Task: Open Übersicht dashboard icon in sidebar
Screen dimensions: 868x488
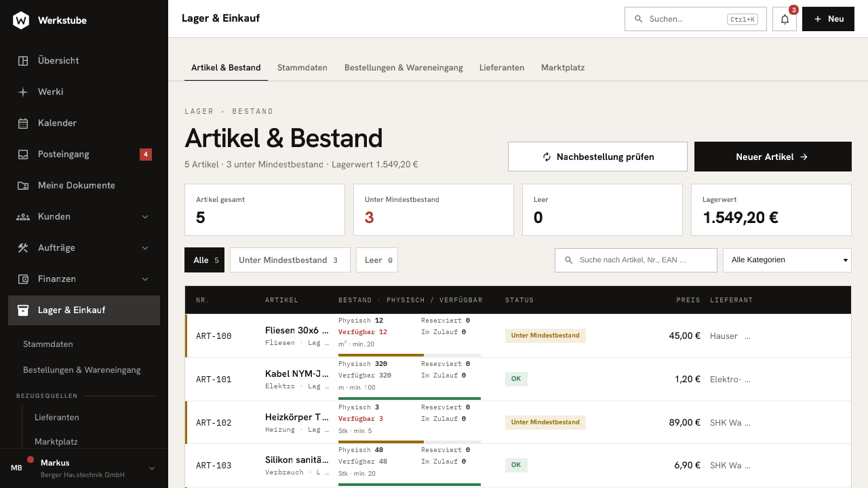Action: pos(23,60)
